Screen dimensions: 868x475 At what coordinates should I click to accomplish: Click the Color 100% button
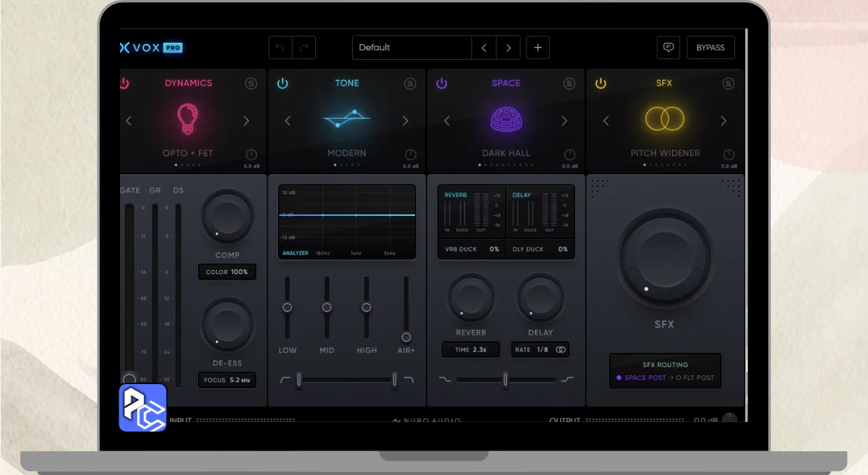tap(227, 272)
